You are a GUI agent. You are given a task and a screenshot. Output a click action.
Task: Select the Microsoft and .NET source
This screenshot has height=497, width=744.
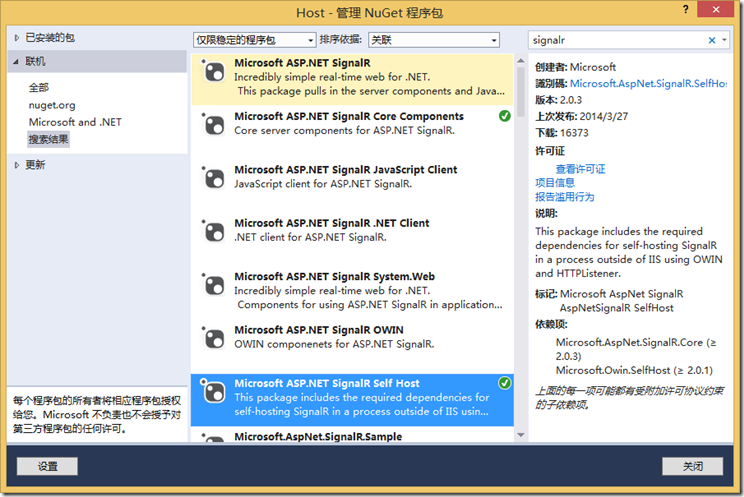(x=75, y=122)
